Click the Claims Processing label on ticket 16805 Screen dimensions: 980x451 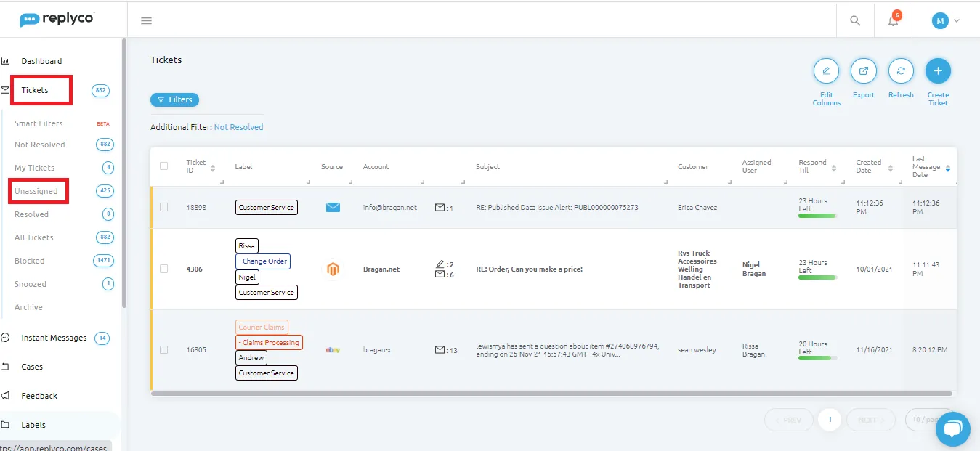pos(269,342)
